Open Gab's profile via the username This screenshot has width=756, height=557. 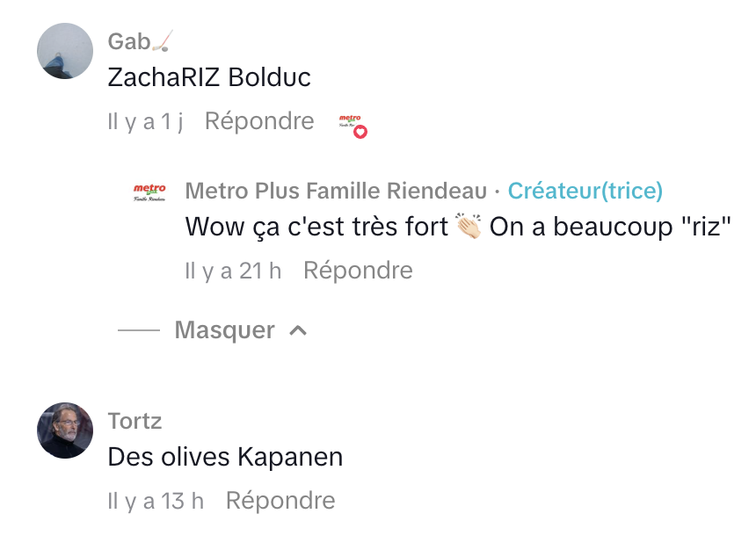(128, 40)
